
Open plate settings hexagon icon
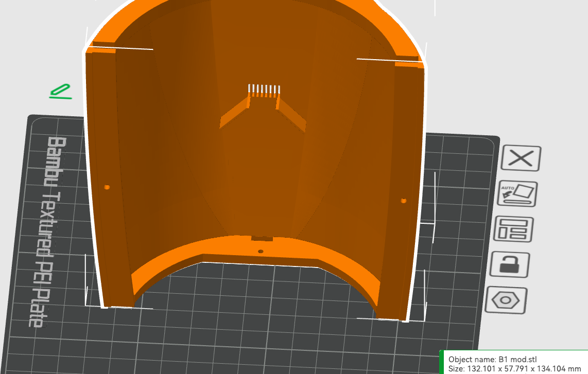(x=506, y=300)
